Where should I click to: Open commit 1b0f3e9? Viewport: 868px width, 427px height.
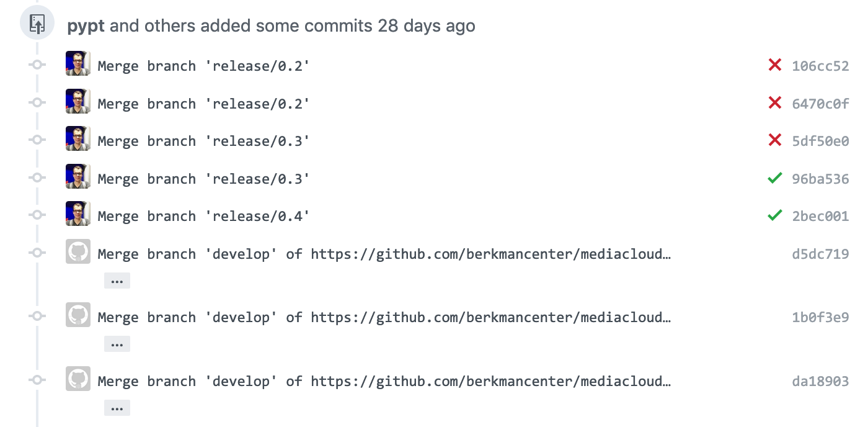click(x=820, y=317)
